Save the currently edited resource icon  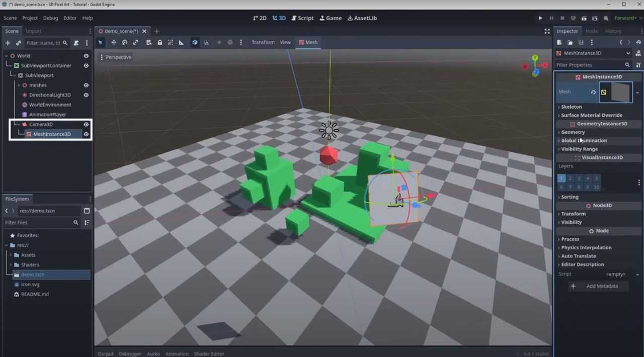coord(581,43)
